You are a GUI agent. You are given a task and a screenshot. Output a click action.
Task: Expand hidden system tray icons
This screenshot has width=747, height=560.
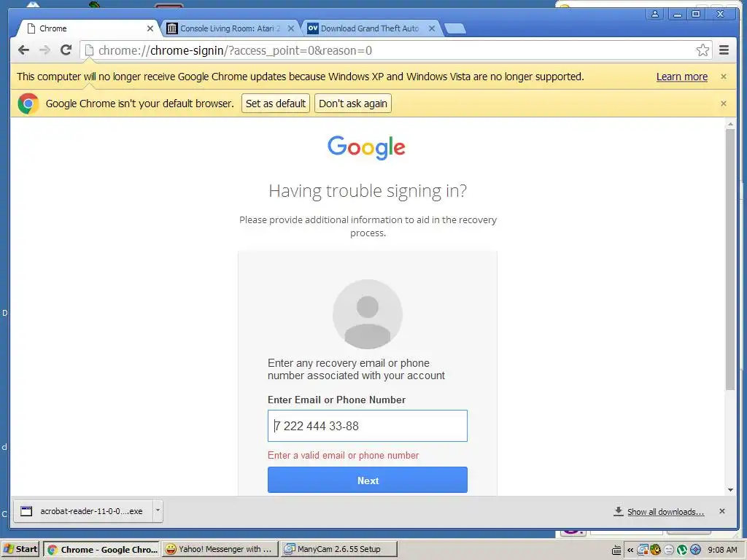point(630,550)
